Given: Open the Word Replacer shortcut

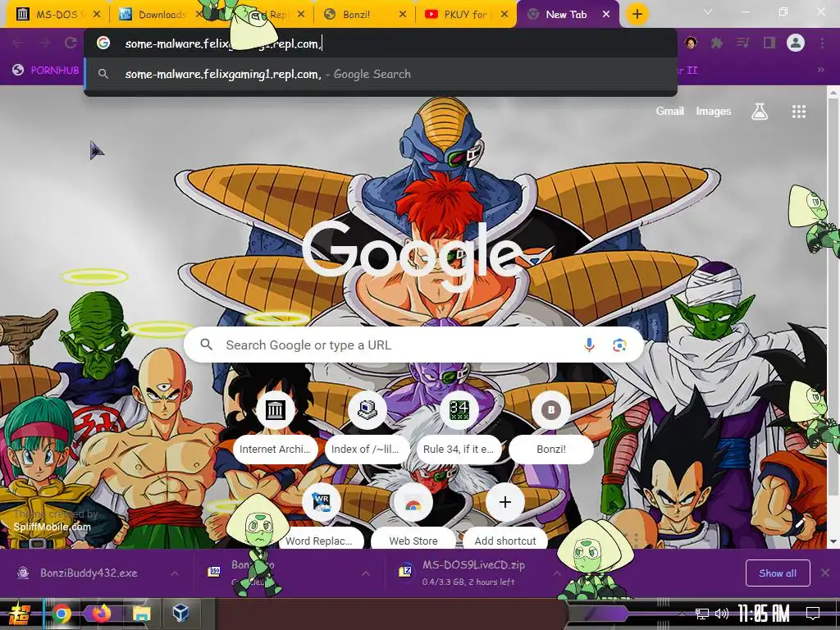Looking at the screenshot, I should point(321,517).
